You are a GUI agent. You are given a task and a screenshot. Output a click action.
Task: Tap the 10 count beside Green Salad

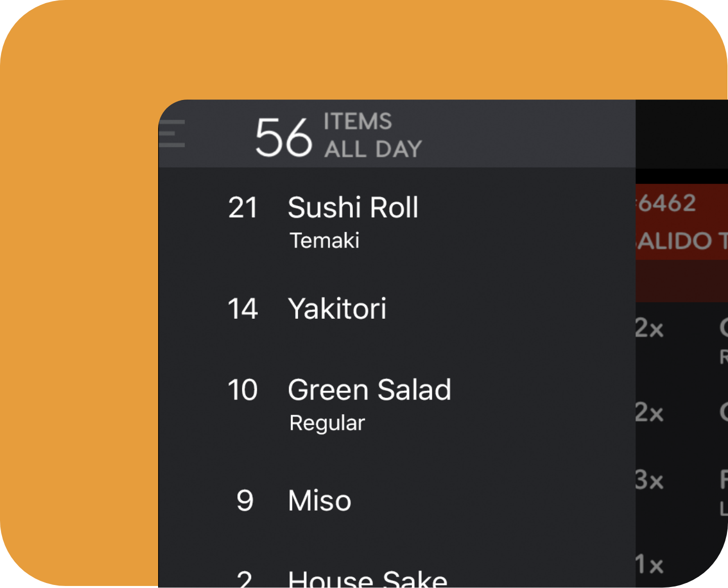243,390
